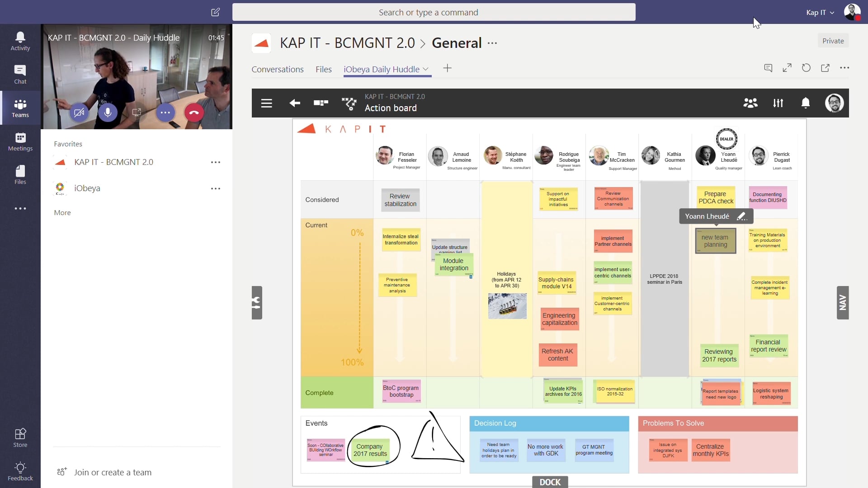The width and height of the screenshot is (868, 488).
Task: Open the Feedback page
Action: click(x=20, y=471)
